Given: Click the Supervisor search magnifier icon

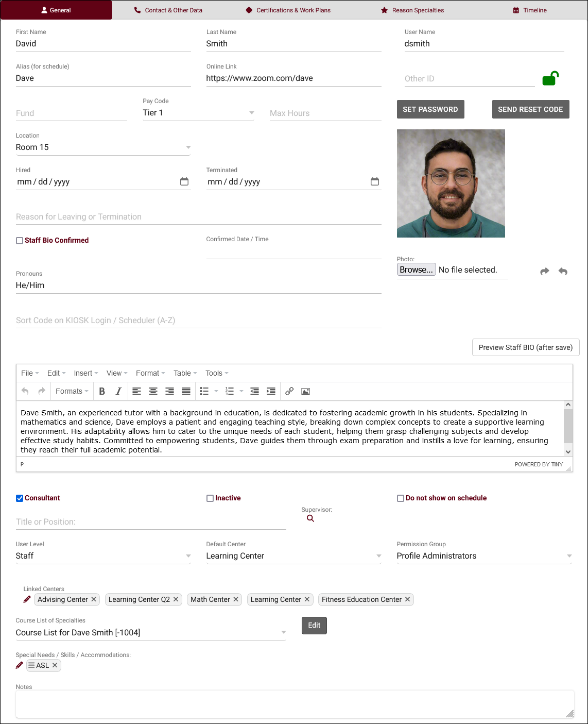Looking at the screenshot, I should click(x=310, y=518).
